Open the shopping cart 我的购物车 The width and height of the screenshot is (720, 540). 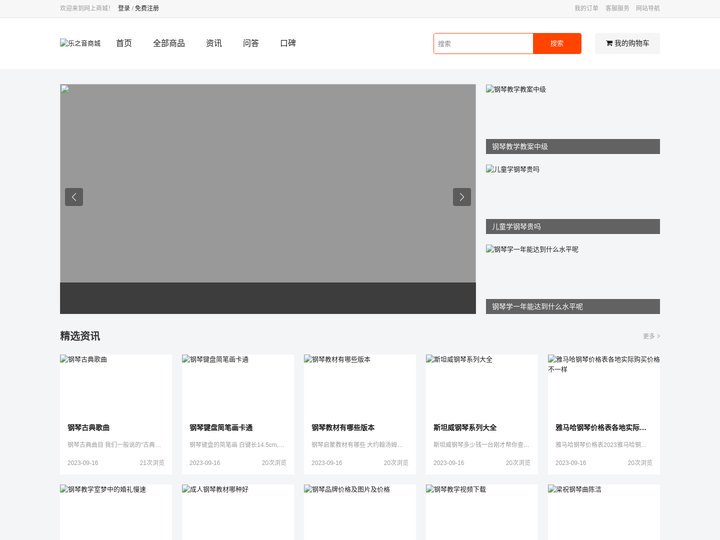click(627, 43)
